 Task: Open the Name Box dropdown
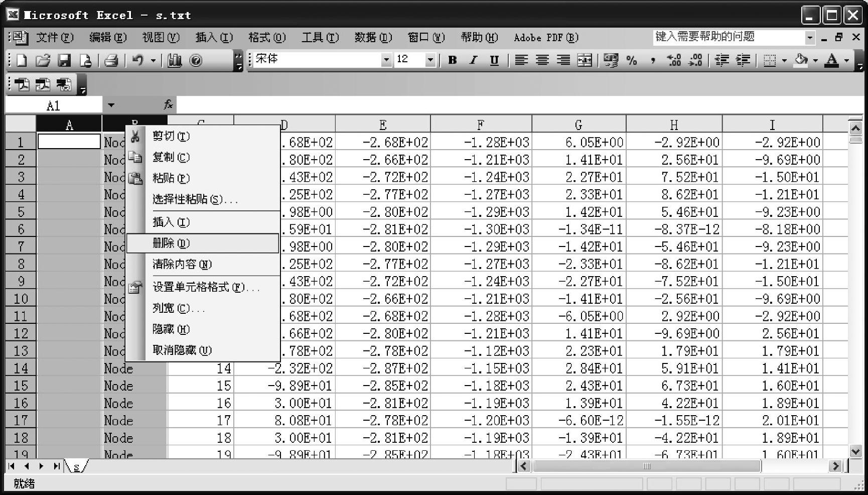[111, 105]
